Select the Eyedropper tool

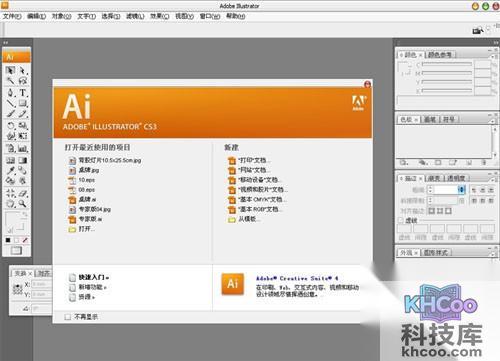10,171
